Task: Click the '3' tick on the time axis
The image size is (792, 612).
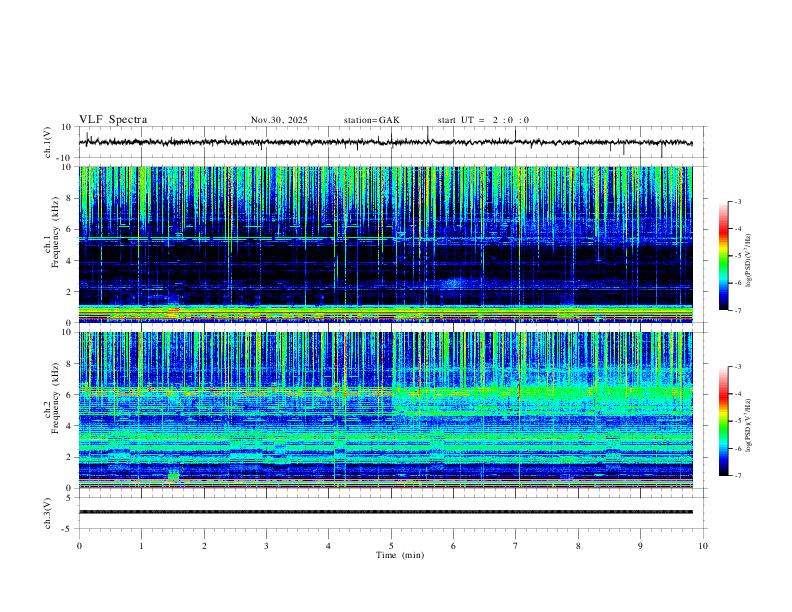Action: pos(266,546)
